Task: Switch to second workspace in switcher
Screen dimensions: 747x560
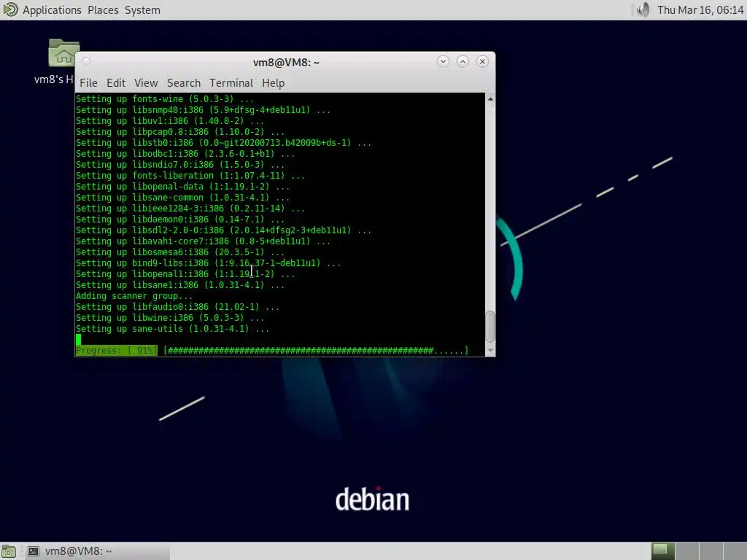Action: pos(686,551)
